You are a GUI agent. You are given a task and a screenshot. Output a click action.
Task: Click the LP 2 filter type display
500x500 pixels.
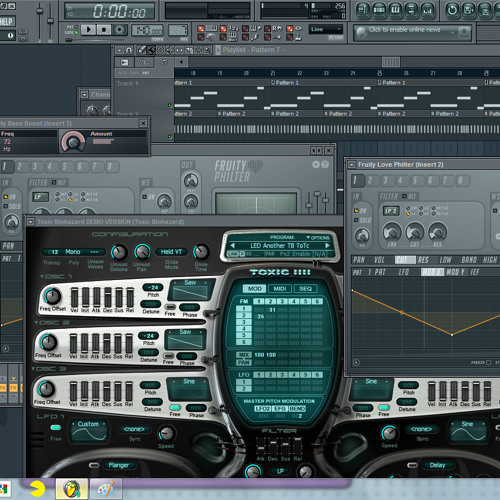(391, 211)
